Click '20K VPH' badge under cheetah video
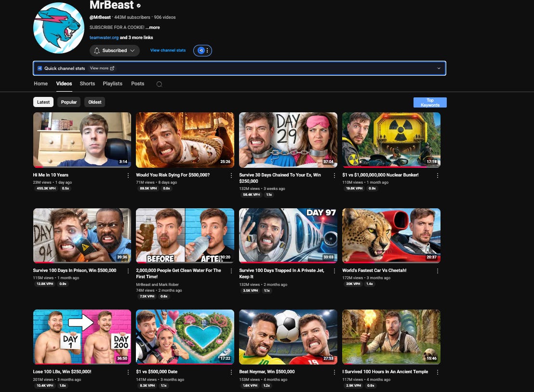This screenshot has height=392, width=534. [x=353, y=284]
